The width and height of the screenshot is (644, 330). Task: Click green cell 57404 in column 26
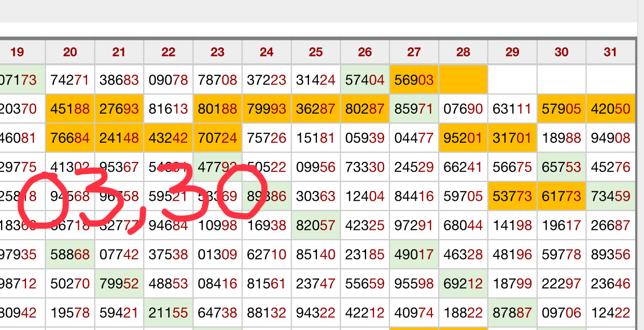pyautogui.click(x=365, y=80)
